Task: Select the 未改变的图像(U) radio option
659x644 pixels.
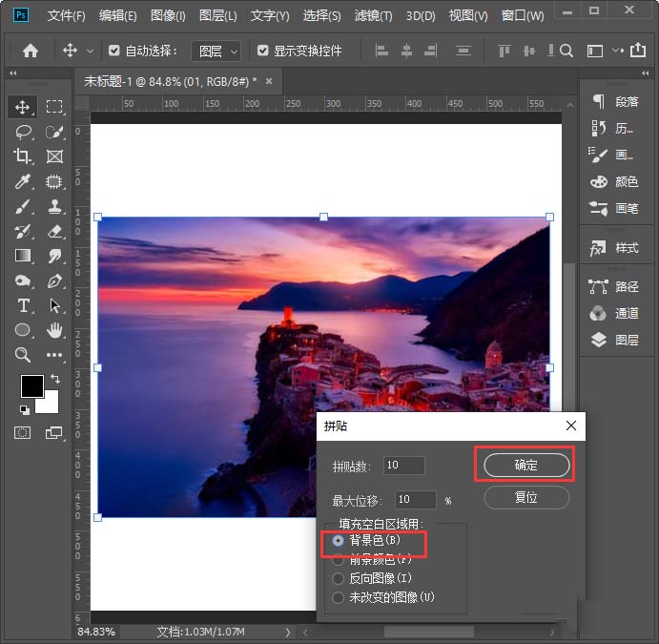Action: [x=338, y=597]
